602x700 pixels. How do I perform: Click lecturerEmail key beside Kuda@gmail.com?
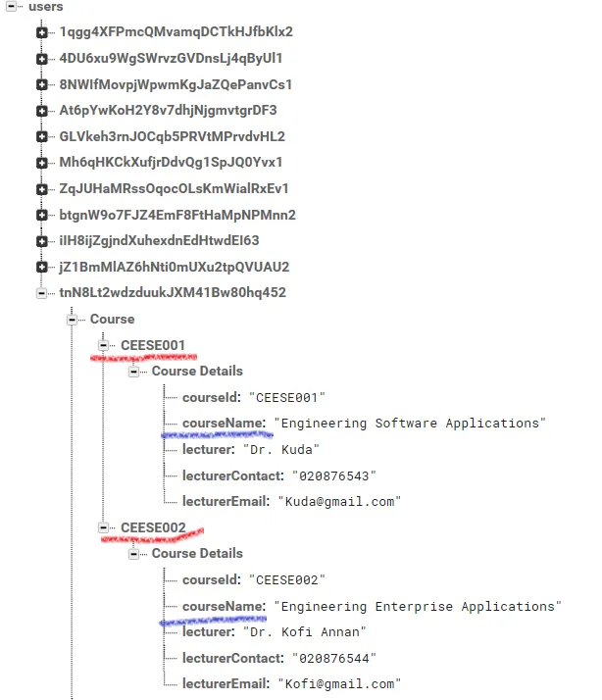pos(226,501)
